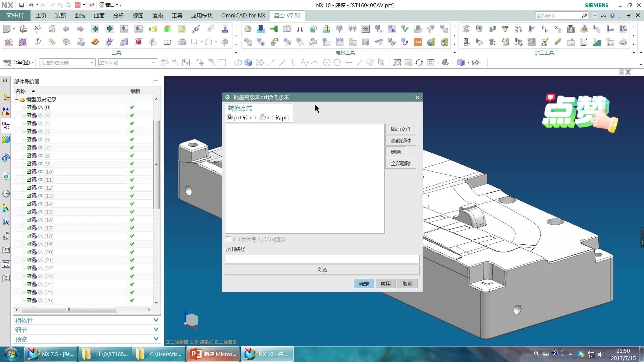
Task: Open the 曲面 ribbon tab
Action: point(99,15)
